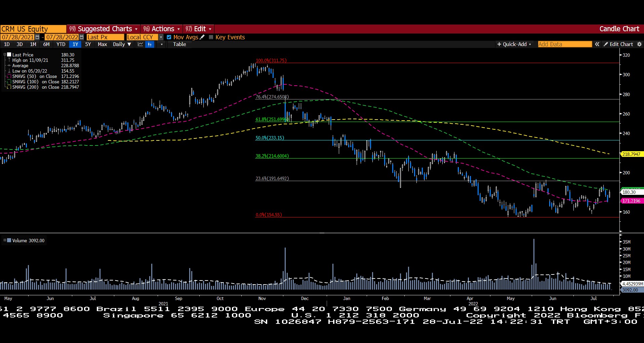The image size is (644, 343).
Task: Click the 3092.00 volume axis tag
Action: [632, 290]
